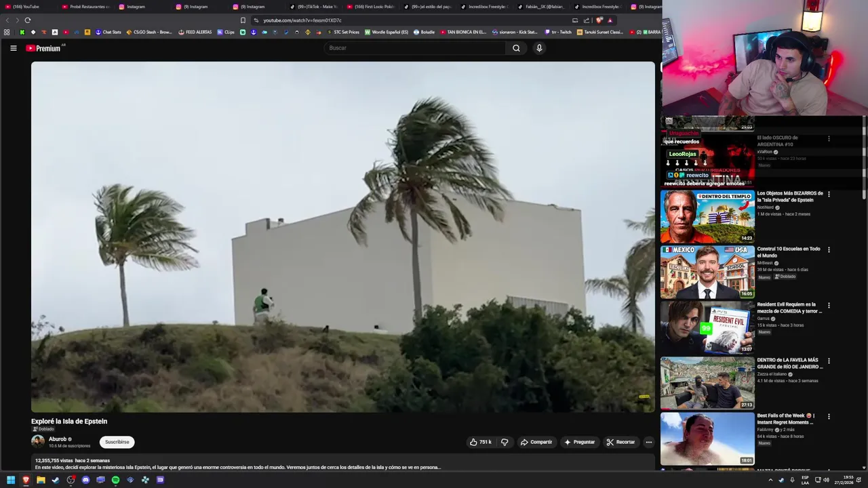Open the Chat Stats bookmark
The image size is (868, 488).
pyautogui.click(x=108, y=32)
